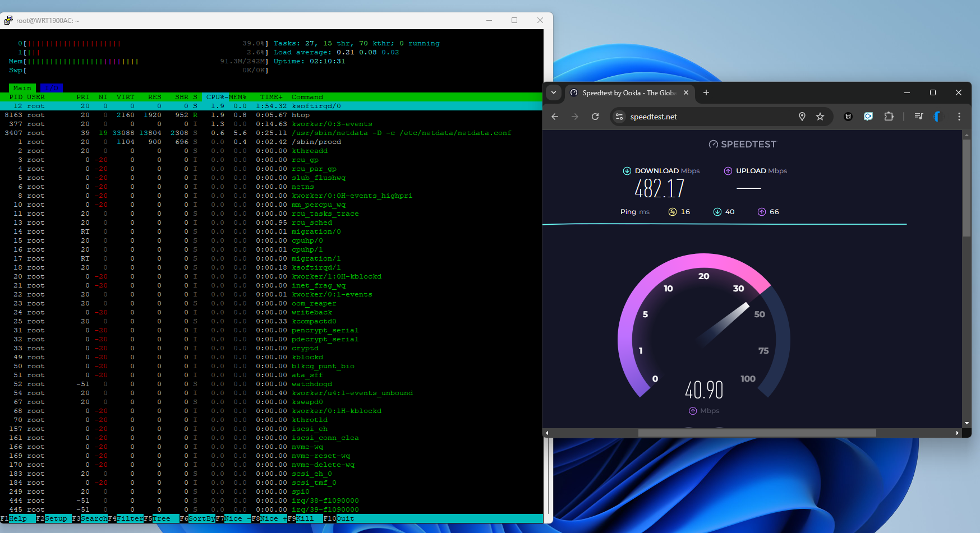Select the htop process row
Screen dimensions: 980x533
(x=272, y=115)
